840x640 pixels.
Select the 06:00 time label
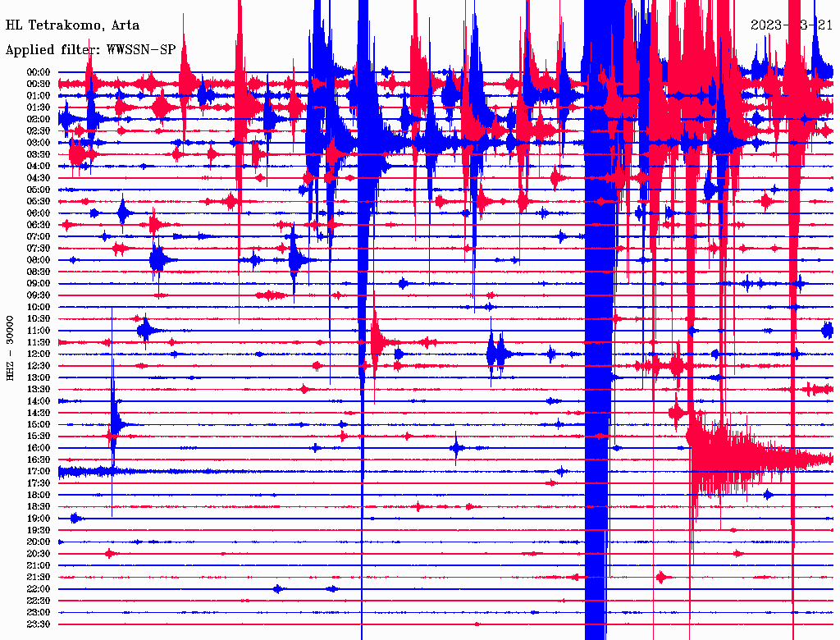click(x=39, y=213)
